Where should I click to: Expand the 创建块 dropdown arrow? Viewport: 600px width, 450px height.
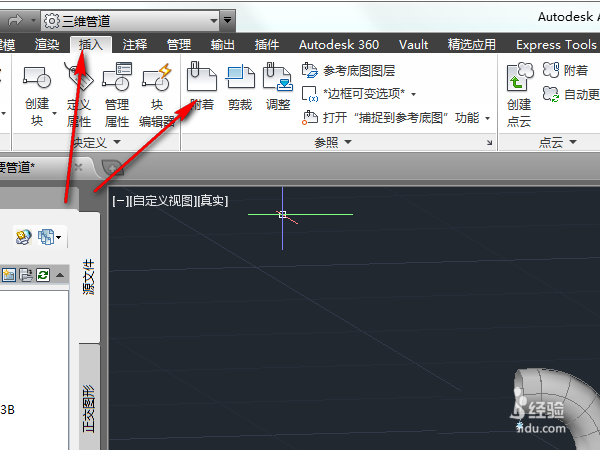click(x=54, y=113)
